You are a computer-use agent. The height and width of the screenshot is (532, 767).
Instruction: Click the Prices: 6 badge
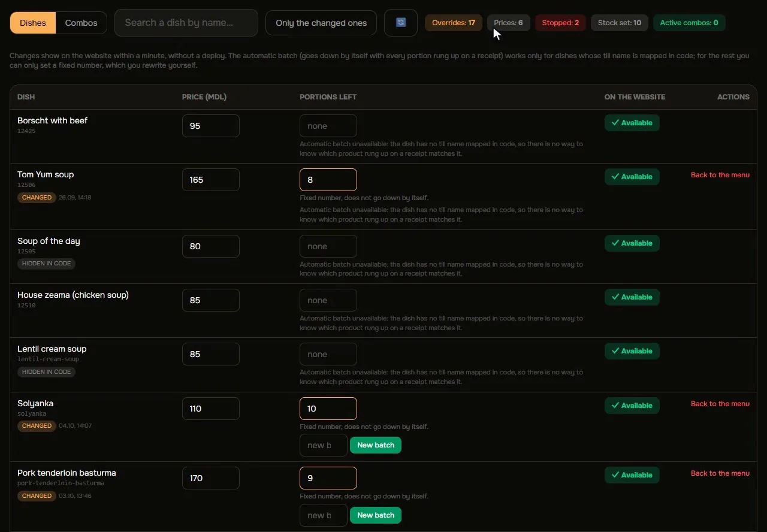[508, 23]
